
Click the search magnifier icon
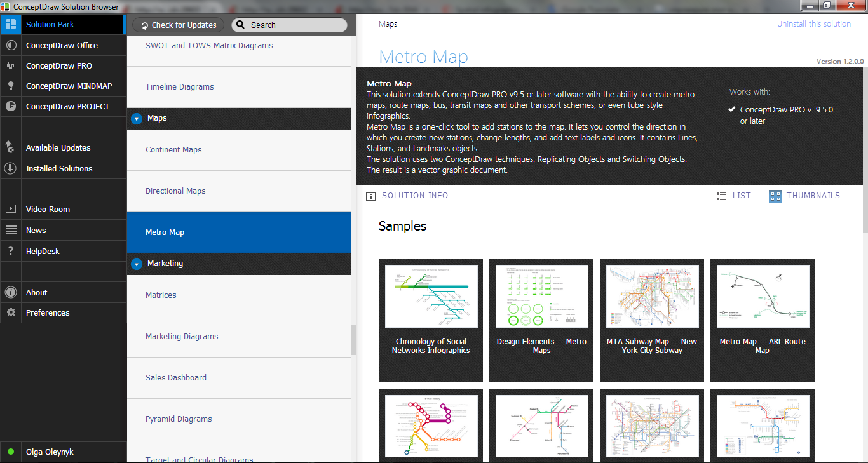click(240, 25)
